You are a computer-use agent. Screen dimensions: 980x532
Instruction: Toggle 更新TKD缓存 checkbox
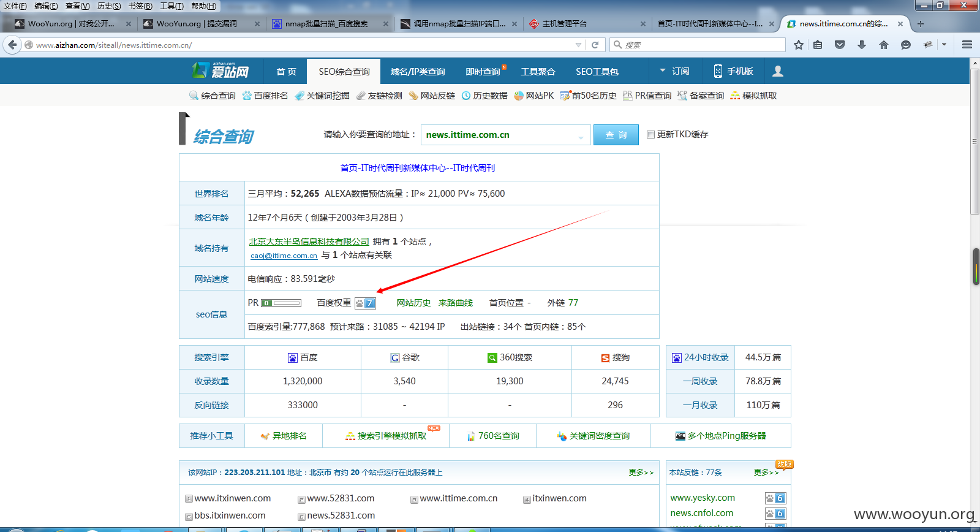pyautogui.click(x=650, y=134)
